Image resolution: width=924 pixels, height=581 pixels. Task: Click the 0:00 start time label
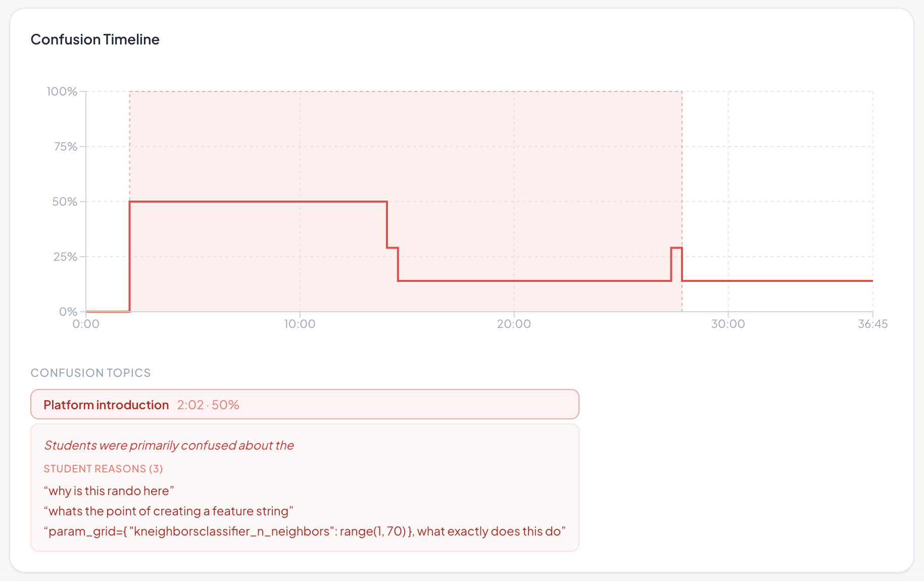click(x=86, y=324)
